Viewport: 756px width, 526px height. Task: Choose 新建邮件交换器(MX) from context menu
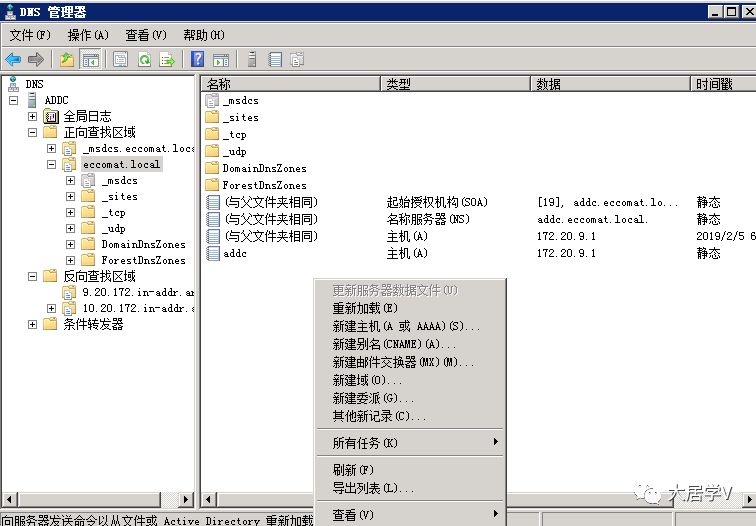pyautogui.click(x=410, y=362)
